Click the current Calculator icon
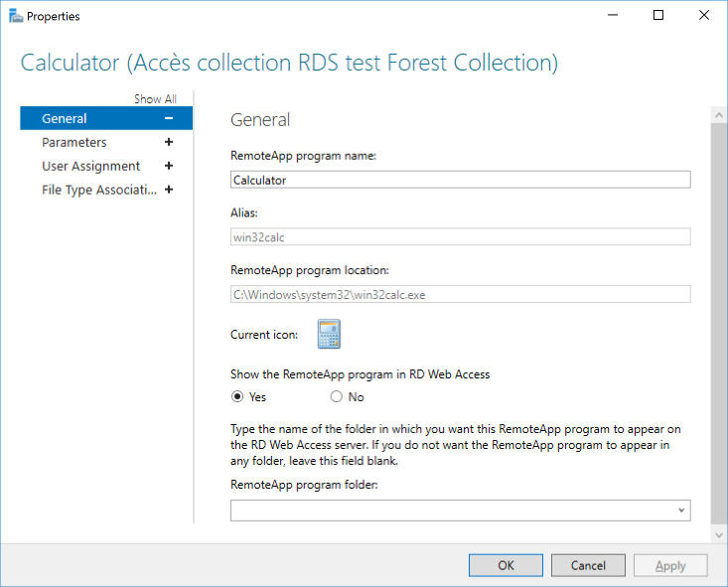The width and height of the screenshot is (728, 587). (329, 334)
